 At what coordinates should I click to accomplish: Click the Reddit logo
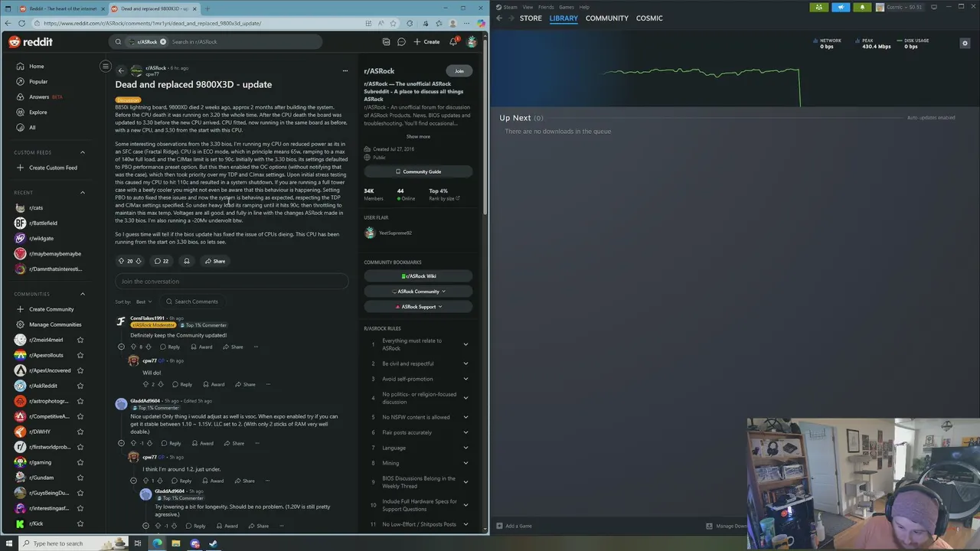(31, 42)
